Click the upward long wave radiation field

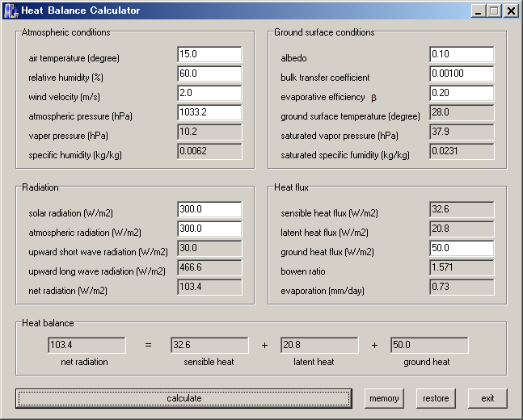pos(209,267)
